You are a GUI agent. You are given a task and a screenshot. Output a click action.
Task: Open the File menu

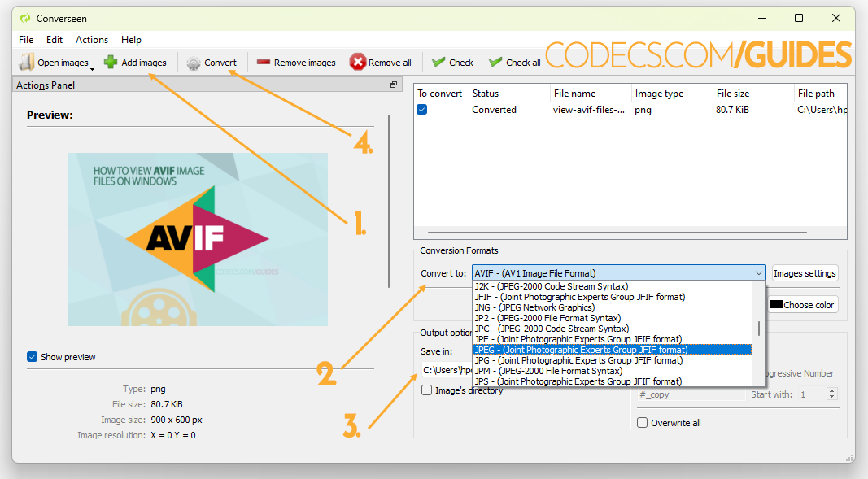tap(26, 40)
